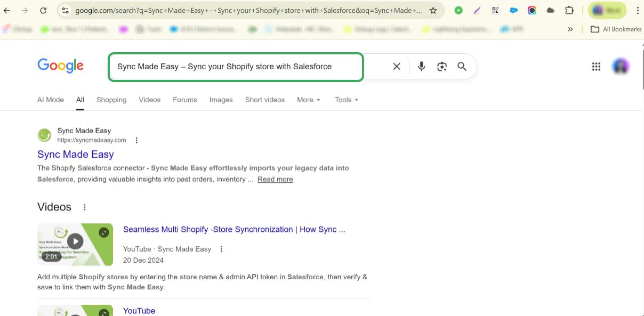
Task: Bookmark this page with star icon
Action: (x=433, y=11)
